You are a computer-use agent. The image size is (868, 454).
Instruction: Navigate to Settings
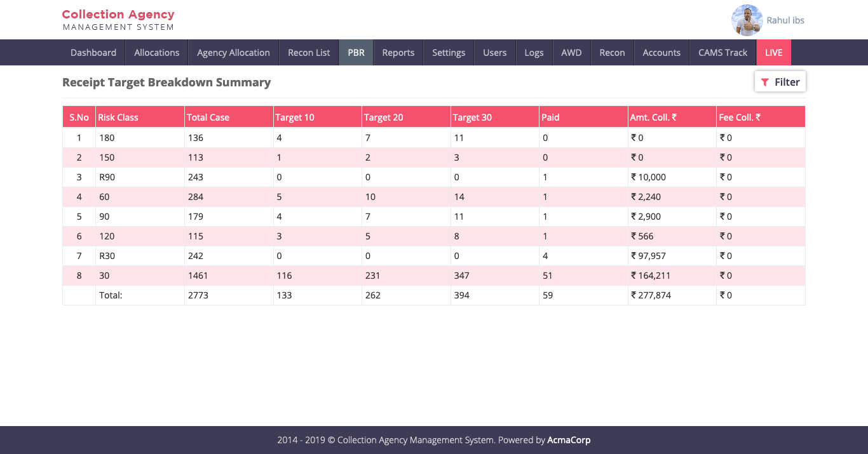pyautogui.click(x=449, y=53)
